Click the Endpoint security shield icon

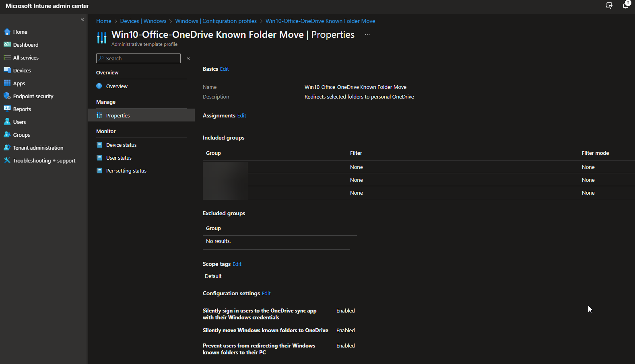tap(7, 96)
